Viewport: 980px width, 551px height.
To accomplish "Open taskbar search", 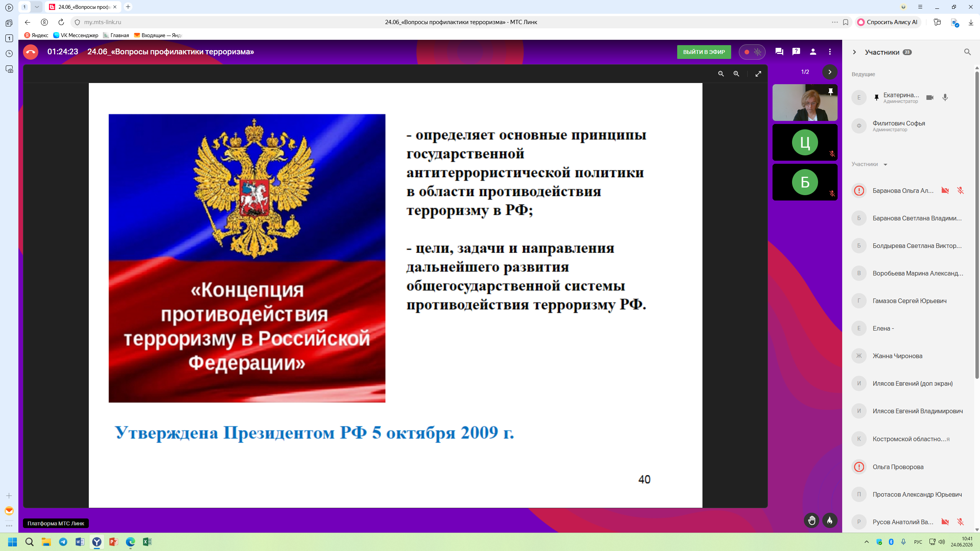I will click(29, 542).
